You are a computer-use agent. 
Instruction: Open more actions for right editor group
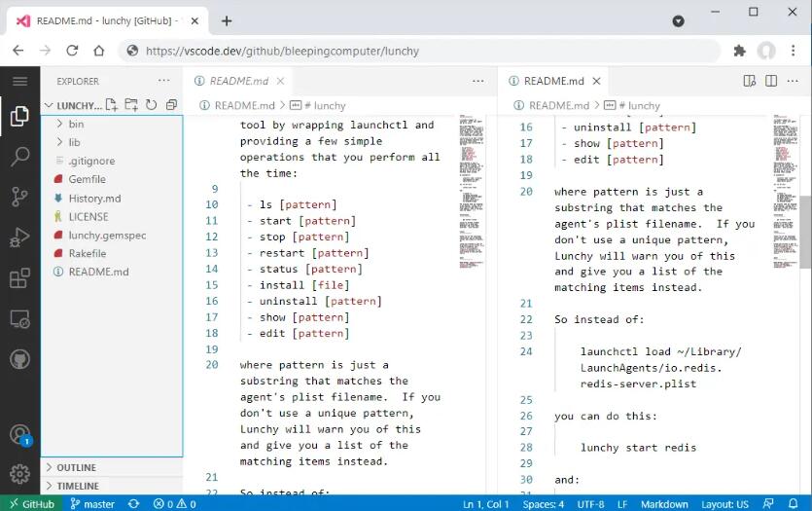point(793,81)
